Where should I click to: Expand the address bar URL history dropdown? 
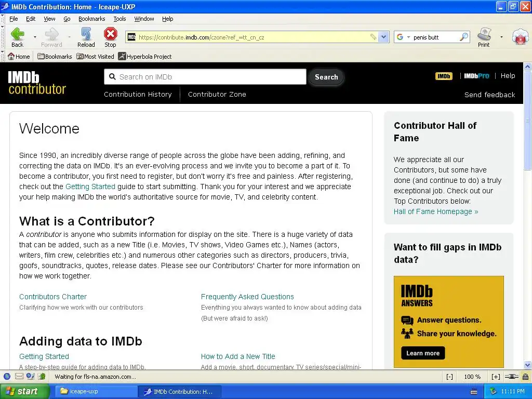pos(383,37)
